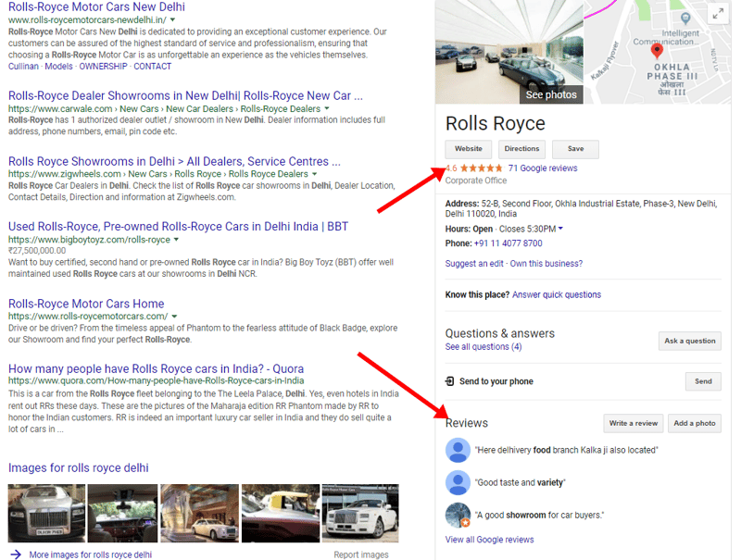Click the Add a photo button
Viewport: 741px width, 560px height.
click(x=695, y=424)
